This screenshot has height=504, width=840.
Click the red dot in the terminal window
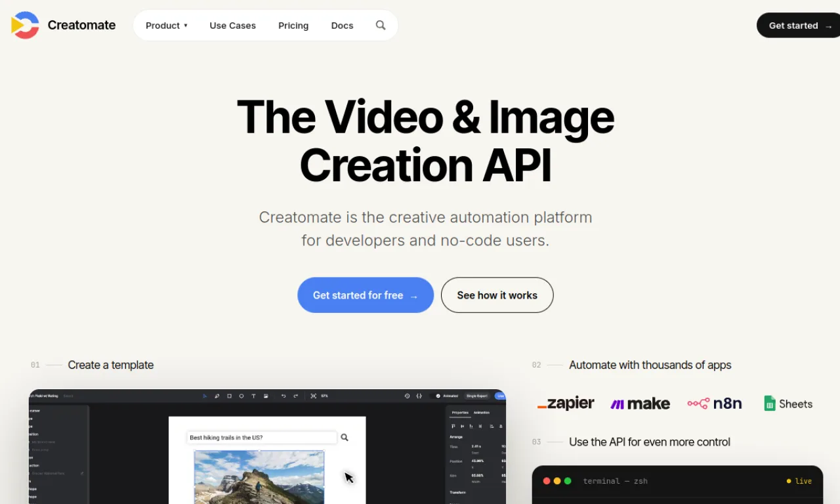[547, 481]
